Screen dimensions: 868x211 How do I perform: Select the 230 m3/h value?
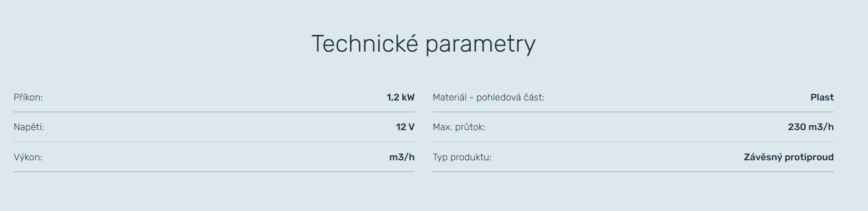[x=811, y=127]
